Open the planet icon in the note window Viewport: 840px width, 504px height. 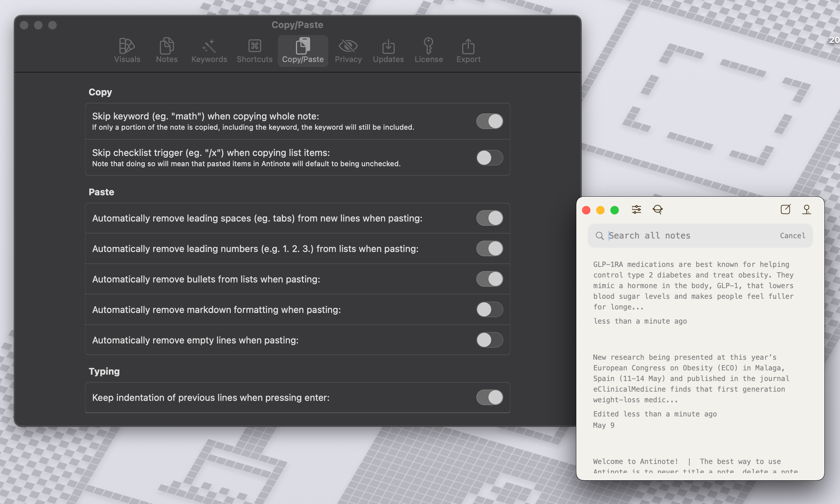(x=658, y=209)
